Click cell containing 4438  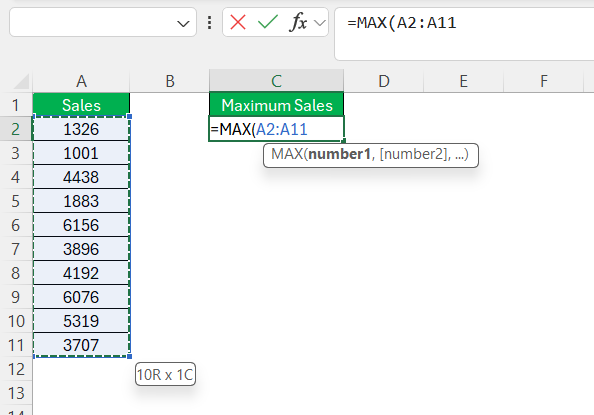point(81,177)
